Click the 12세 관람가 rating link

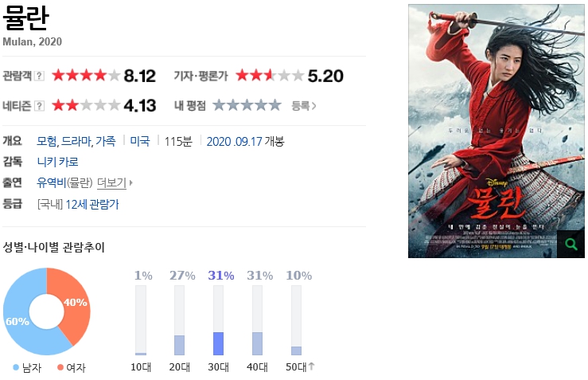[x=92, y=205]
